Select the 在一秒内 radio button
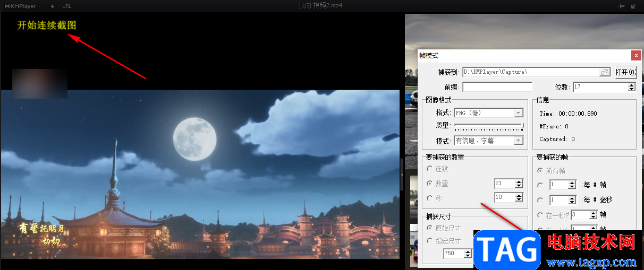The image size is (644, 270). (540, 215)
